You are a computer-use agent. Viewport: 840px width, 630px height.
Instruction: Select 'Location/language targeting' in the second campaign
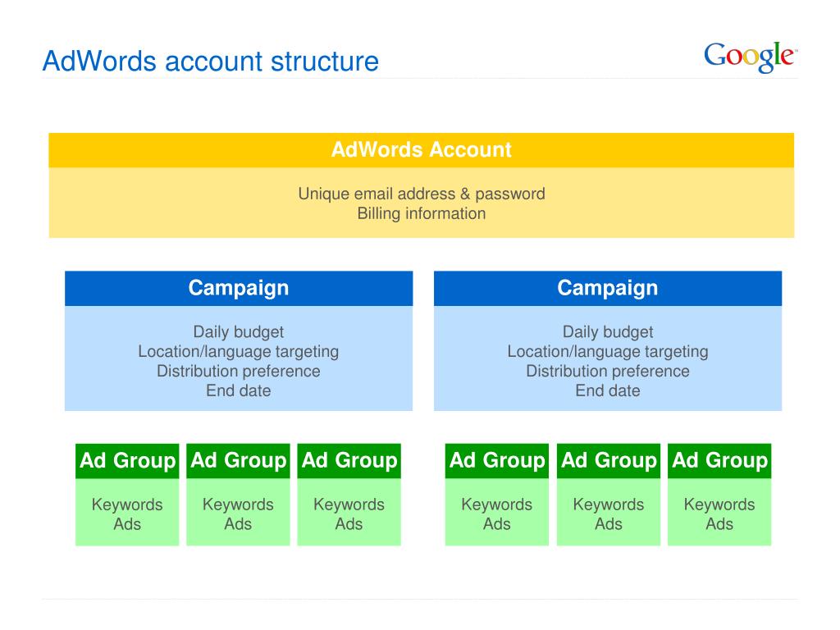tap(608, 351)
